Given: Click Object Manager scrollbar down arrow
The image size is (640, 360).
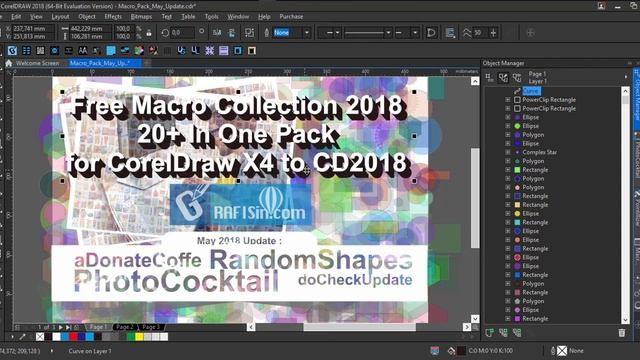Looking at the screenshot, I should pyautogui.click(x=625, y=320).
